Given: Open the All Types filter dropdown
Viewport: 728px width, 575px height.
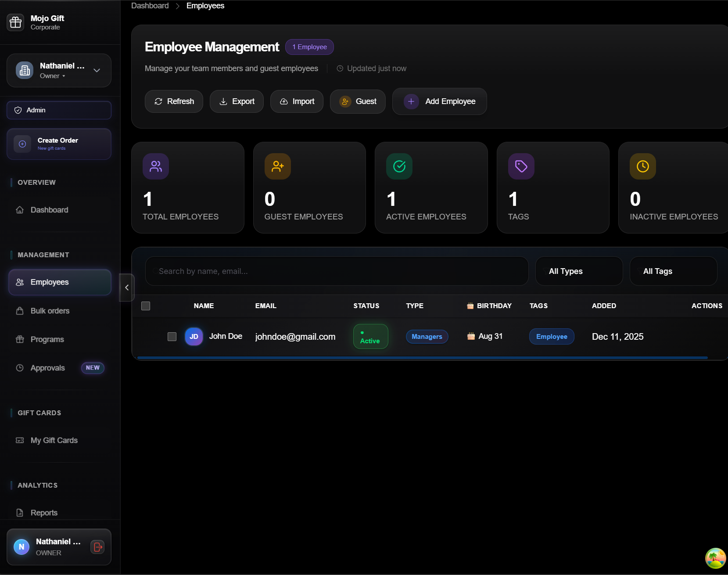Looking at the screenshot, I should click(579, 271).
